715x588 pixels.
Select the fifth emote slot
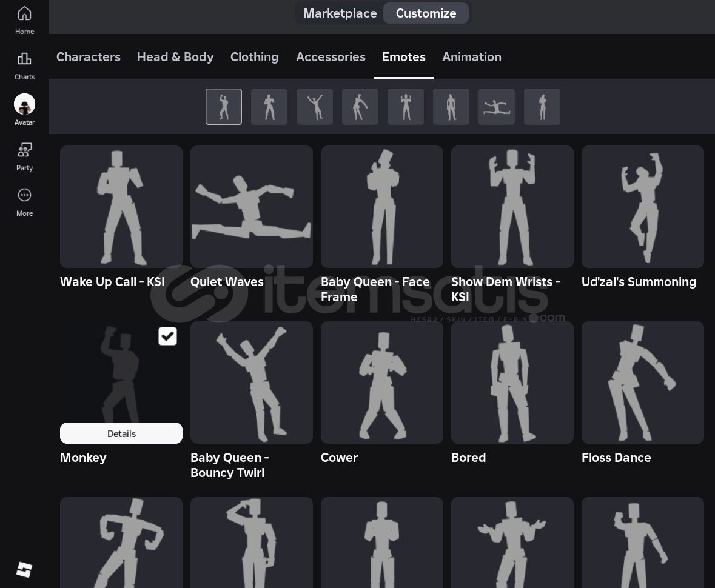click(406, 107)
